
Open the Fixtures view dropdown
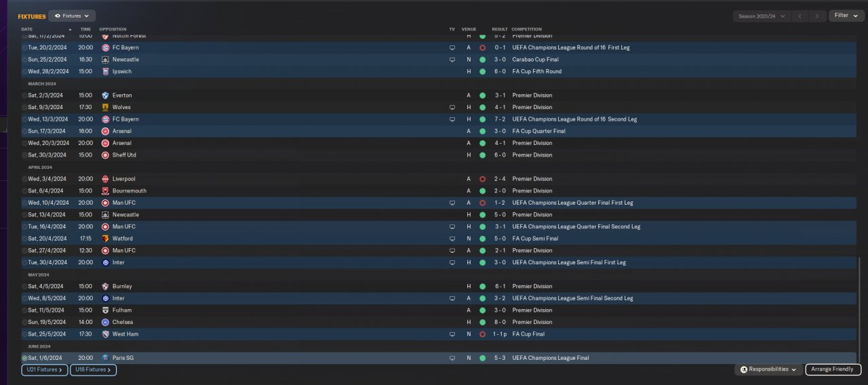pyautogui.click(x=72, y=16)
